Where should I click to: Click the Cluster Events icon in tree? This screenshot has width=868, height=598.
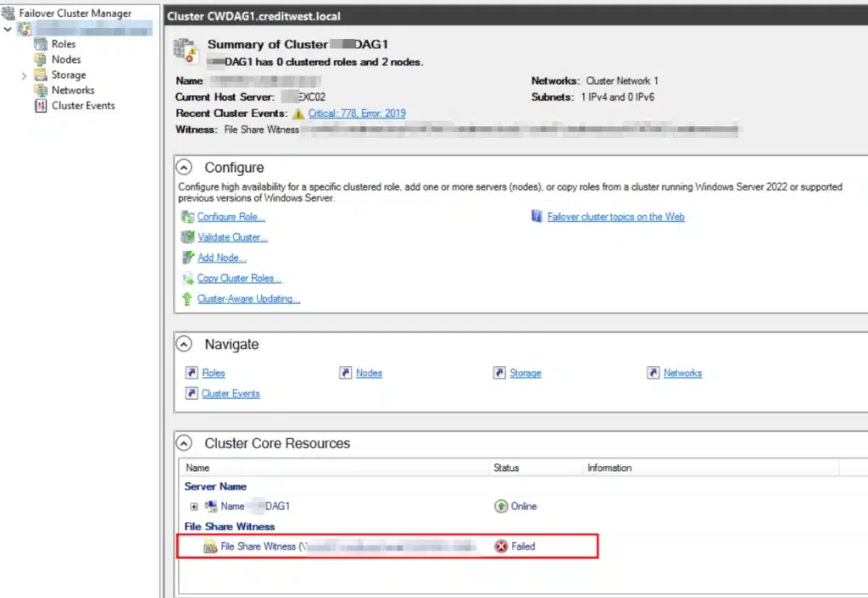40,106
